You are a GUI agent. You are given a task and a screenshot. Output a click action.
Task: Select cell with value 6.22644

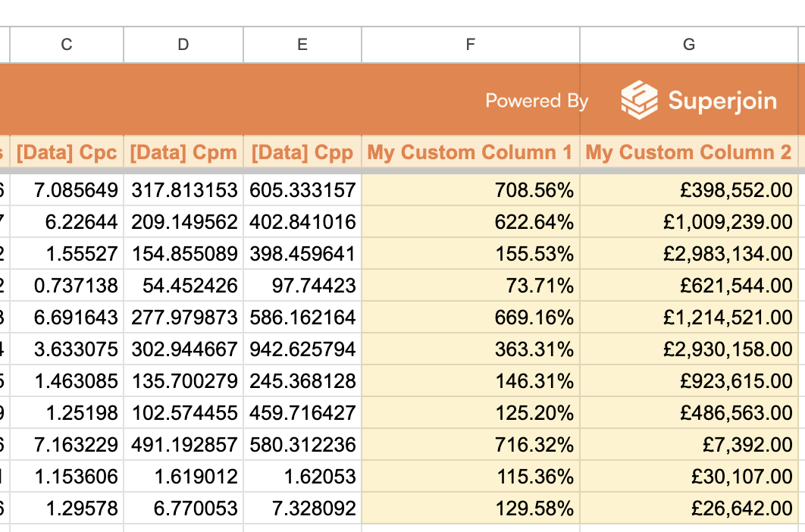tap(67, 222)
